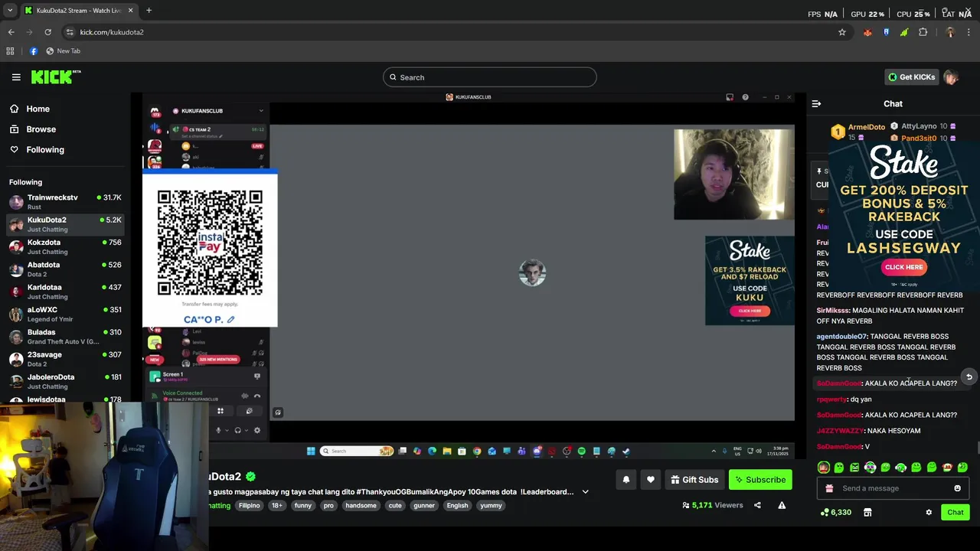Screen dimensions: 980x551
Task: Open JaboleroDota channel in sidebar
Action: [65, 382]
